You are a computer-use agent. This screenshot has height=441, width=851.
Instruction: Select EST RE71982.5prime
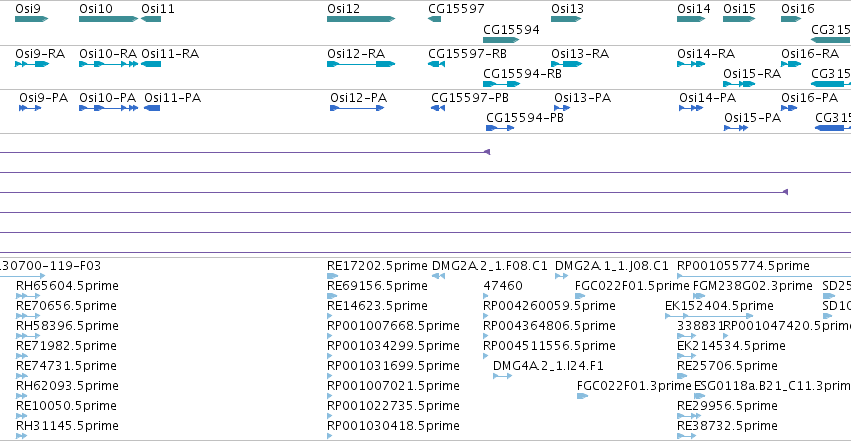[x=66, y=346]
